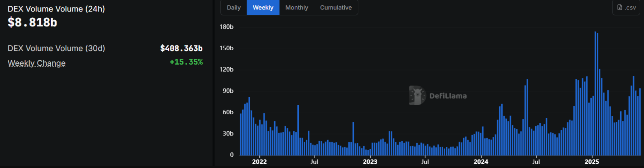Click the DefiLlama watermark text

tap(448, 96)
